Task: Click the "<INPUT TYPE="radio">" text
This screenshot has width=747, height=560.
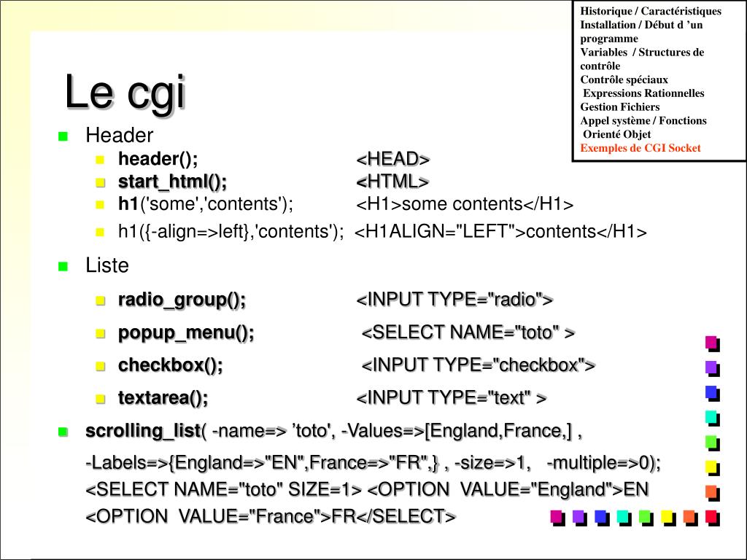Action: (x=454, y=300)
